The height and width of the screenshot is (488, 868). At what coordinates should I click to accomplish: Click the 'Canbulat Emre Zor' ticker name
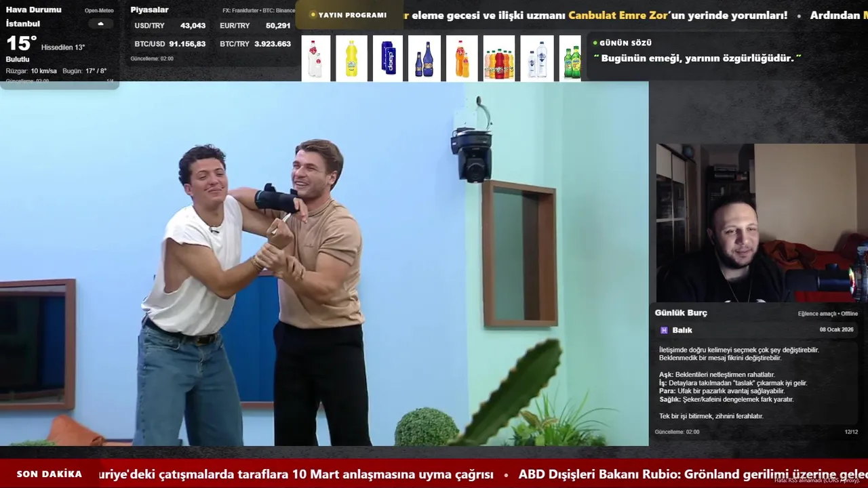[618, 15]
